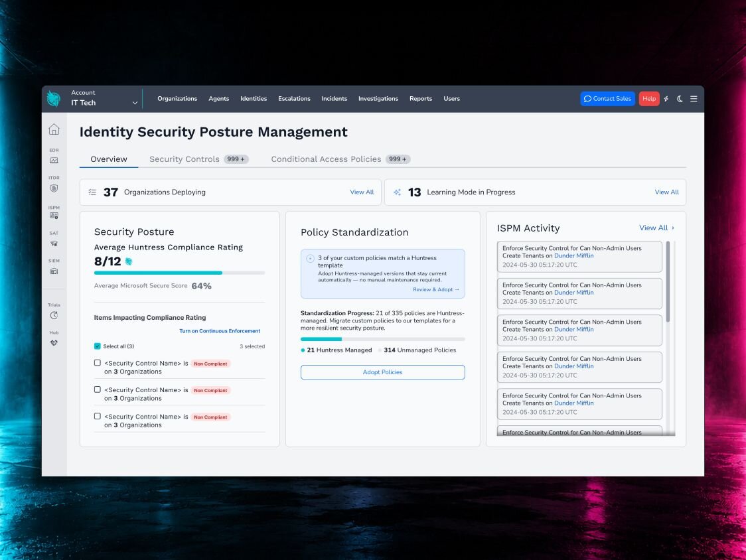This screenshot has width=746, height=560.
Task: Click View All for Learning Mode in Progress
Action: coord(666,192)
